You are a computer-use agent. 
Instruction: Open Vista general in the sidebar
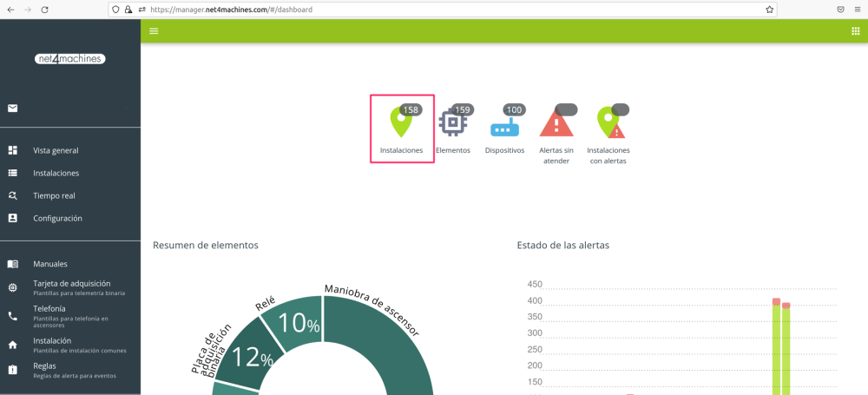[56, 150]
